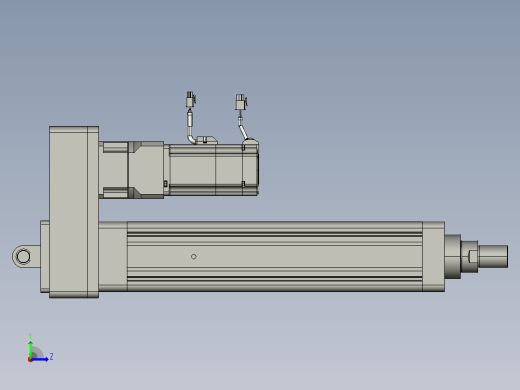520x390 pixels.
Task: Select the red origin point of the triad
Action: [x=30, y=360]
